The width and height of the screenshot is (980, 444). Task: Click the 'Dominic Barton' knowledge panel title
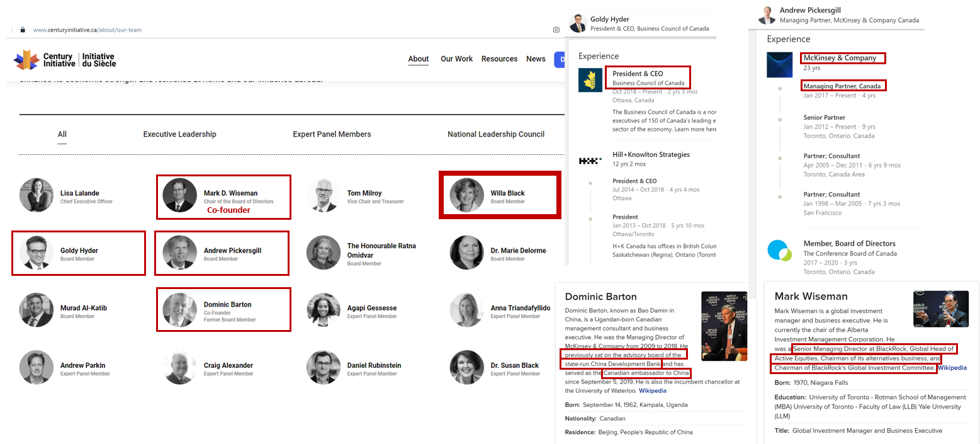tap(601, 297)
